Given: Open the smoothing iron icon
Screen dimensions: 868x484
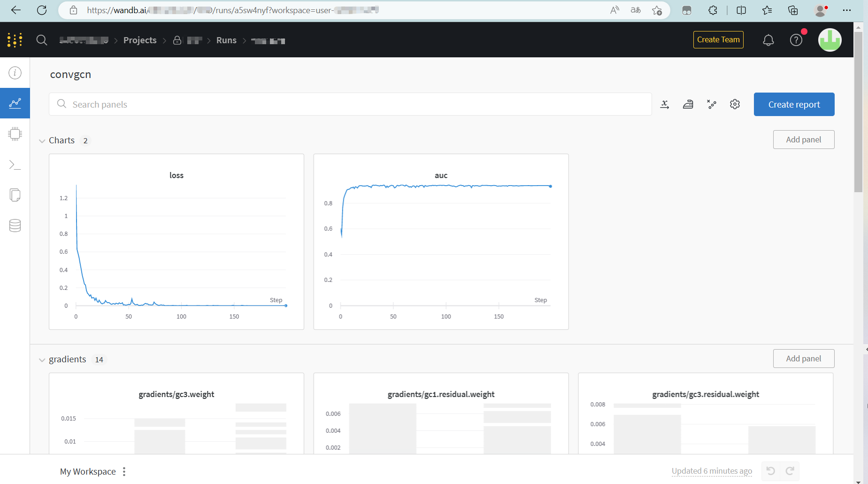Looking at the screenshot, I should (x=688, y=104).
